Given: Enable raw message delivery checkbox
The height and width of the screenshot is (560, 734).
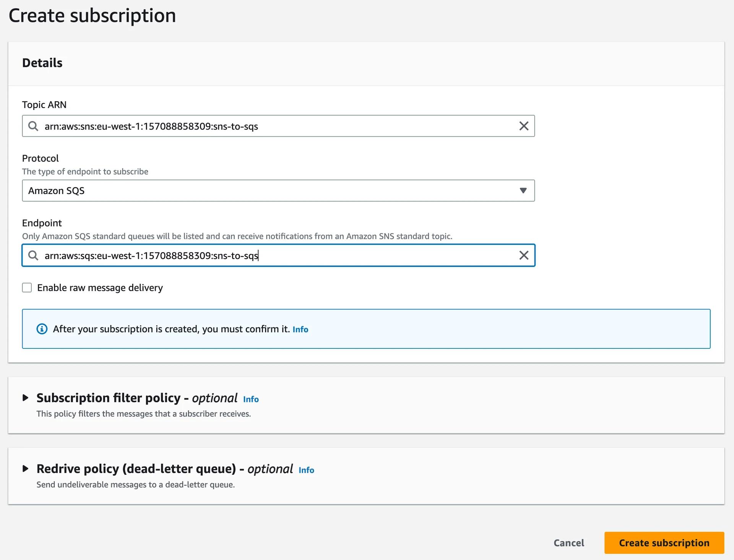Looking at the screenshot, I should 27,288.
